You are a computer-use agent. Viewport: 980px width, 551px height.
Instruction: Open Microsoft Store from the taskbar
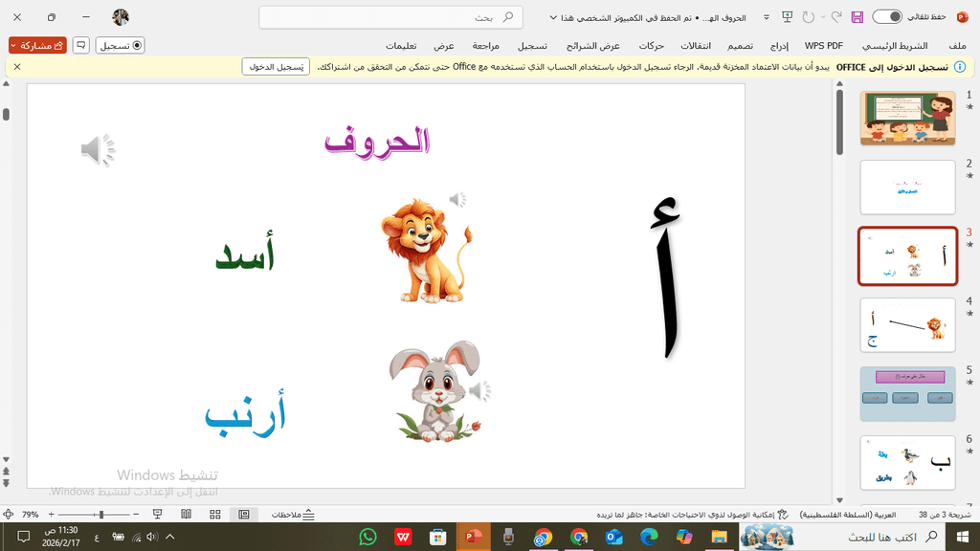tap(438, 537)
